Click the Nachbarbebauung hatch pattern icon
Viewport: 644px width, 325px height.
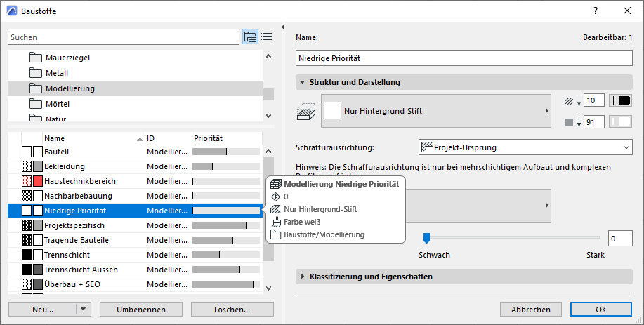[27, 196]
